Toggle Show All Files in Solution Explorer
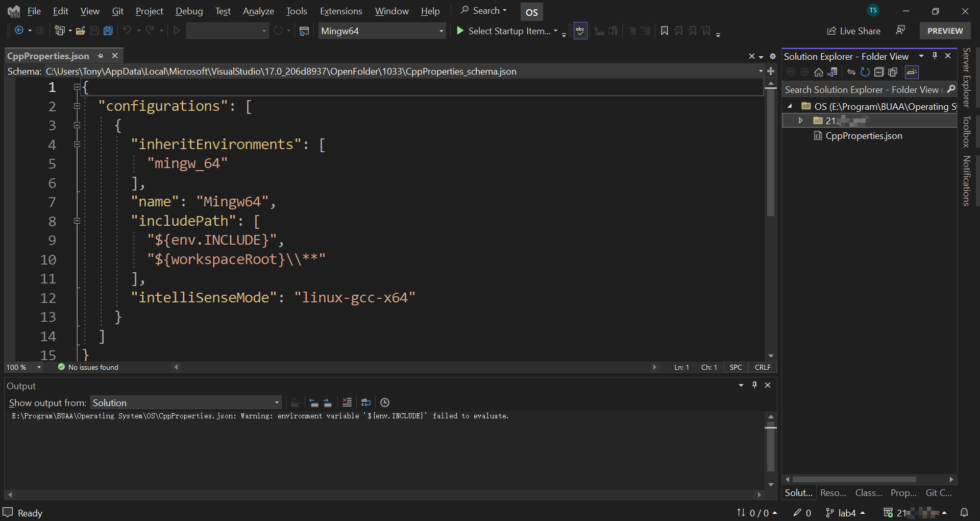The image size is (980, 521). 893,72
